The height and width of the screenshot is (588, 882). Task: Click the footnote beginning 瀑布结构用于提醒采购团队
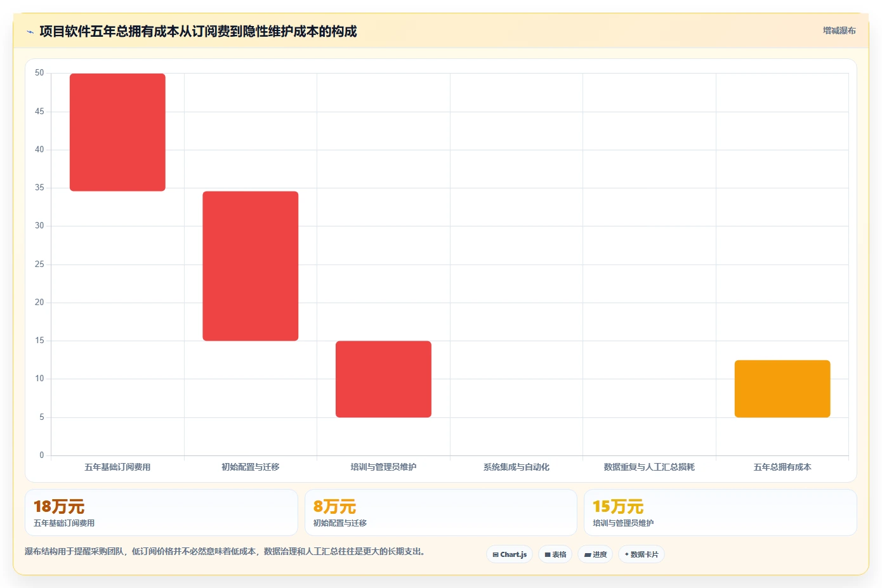225,551
